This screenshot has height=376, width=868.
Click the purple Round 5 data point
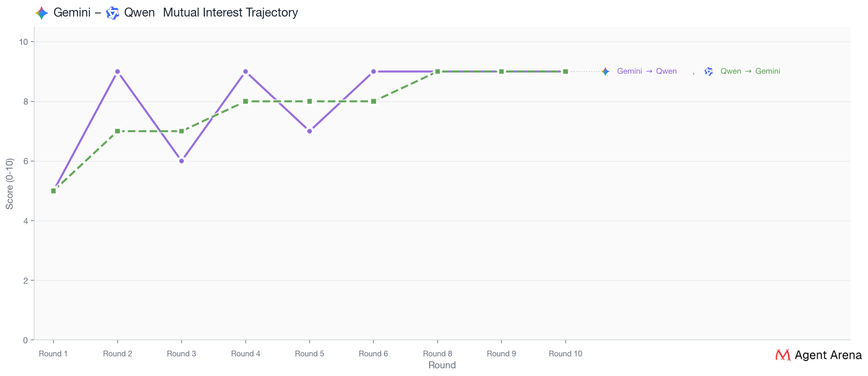click(x=310, y=131)
